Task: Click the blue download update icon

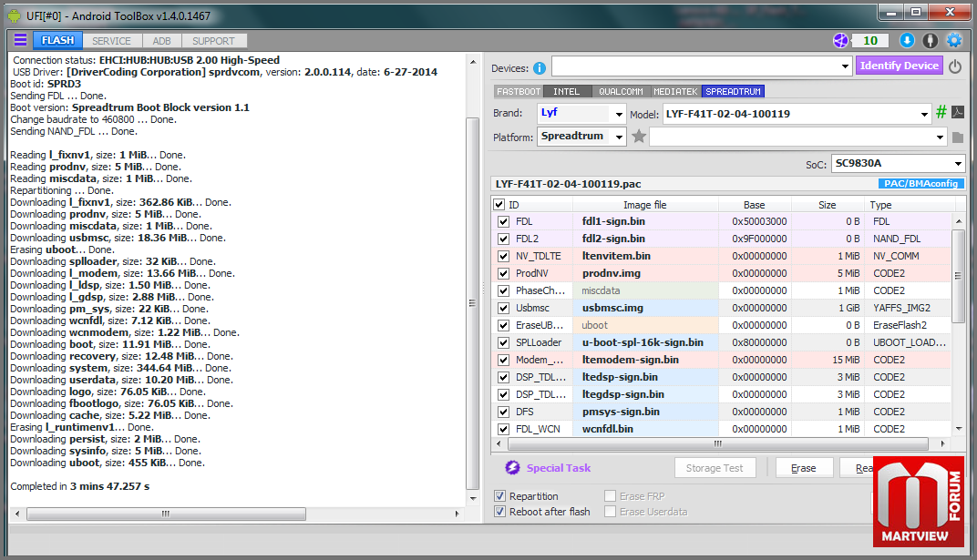Action: (x=907, y=40)
